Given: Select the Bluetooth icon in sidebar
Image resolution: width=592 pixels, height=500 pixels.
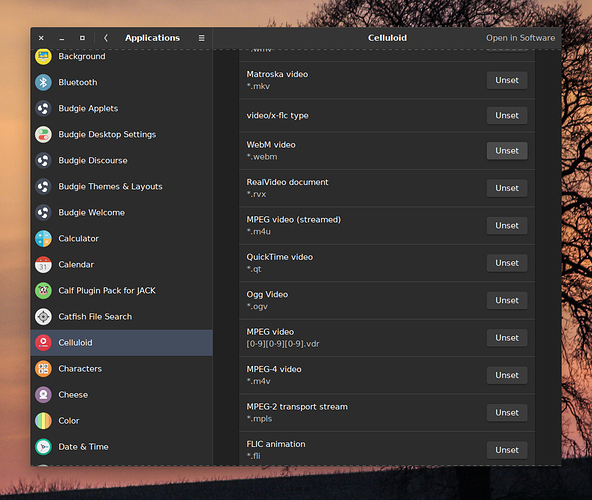Looking at the screenshot, I should [x=43, y=82].
